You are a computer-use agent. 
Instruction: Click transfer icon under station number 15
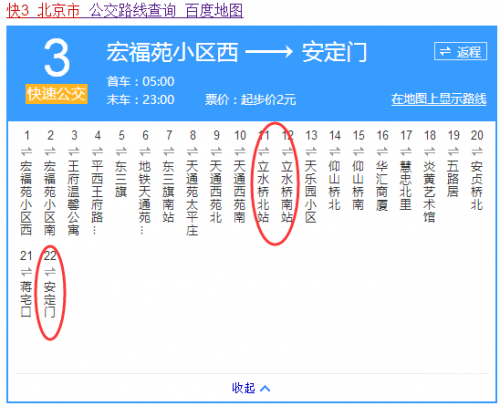point(359,152)
